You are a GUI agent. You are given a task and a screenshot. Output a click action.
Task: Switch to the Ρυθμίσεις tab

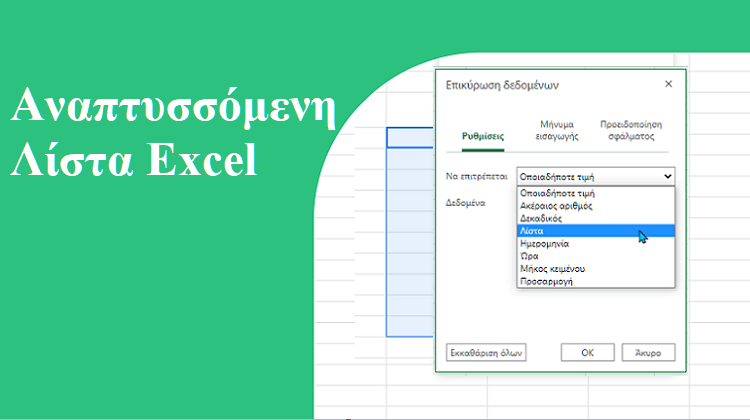pyautogui.click(x=483, y=136)
